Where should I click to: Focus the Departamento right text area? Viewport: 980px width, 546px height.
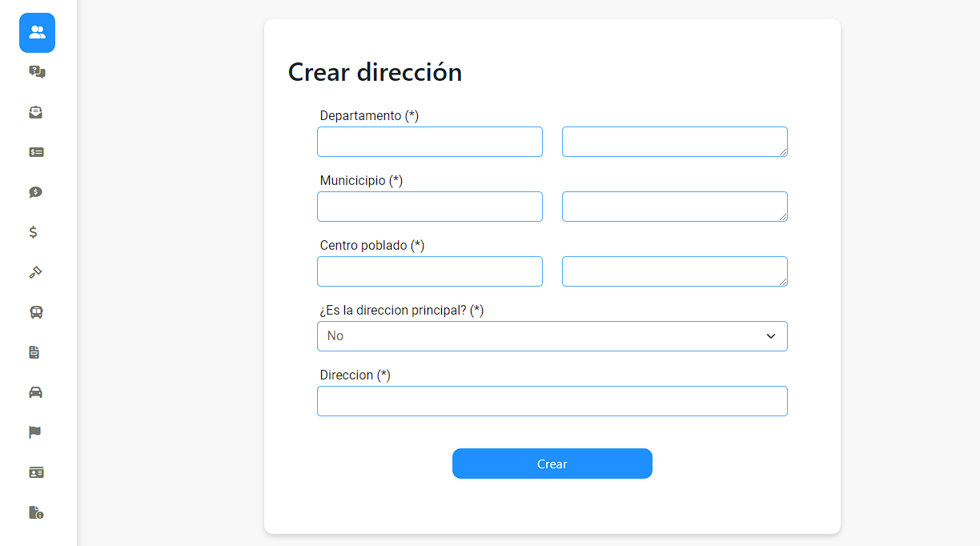click(675, 142)
